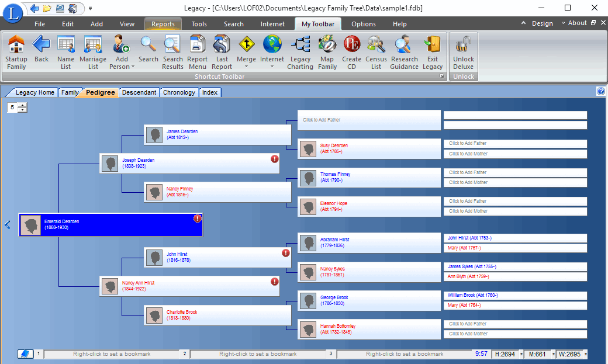Viewport: 608px width, 364px height.
Task: Switch to the Descendant tab
Action: (139, 92)
